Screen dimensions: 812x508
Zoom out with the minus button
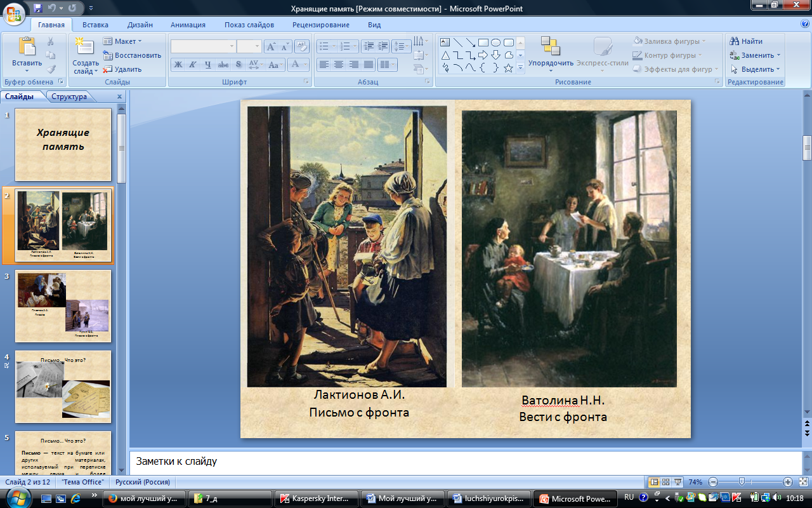pos(713,482)
